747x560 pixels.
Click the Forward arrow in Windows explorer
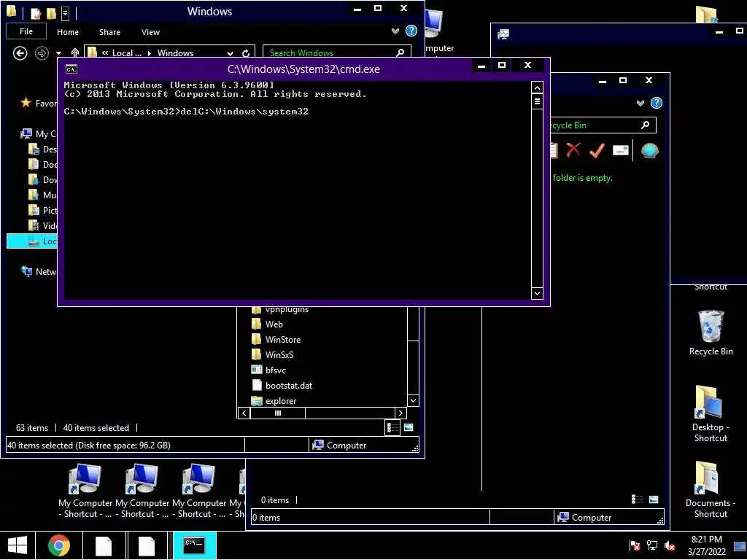(x=42, y=52)
